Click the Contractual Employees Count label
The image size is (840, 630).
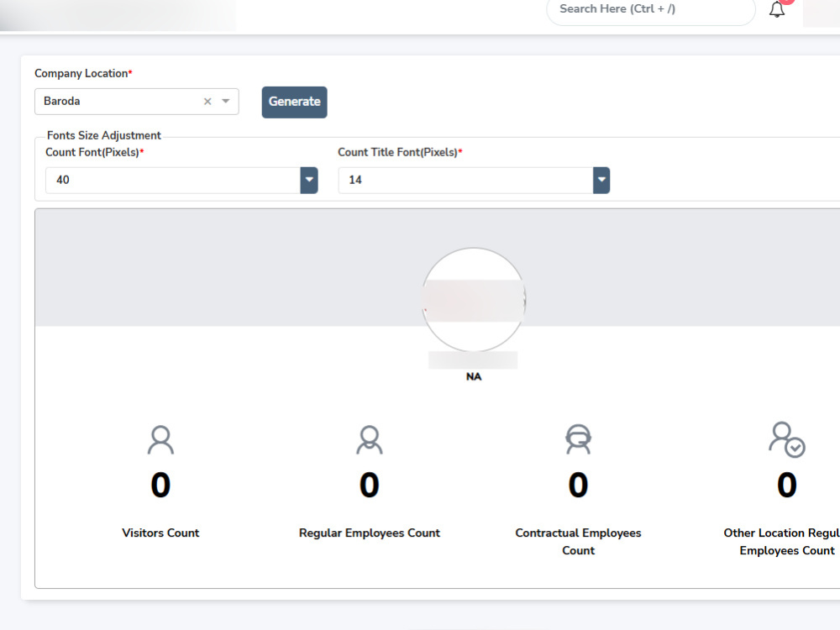(578, 542)
